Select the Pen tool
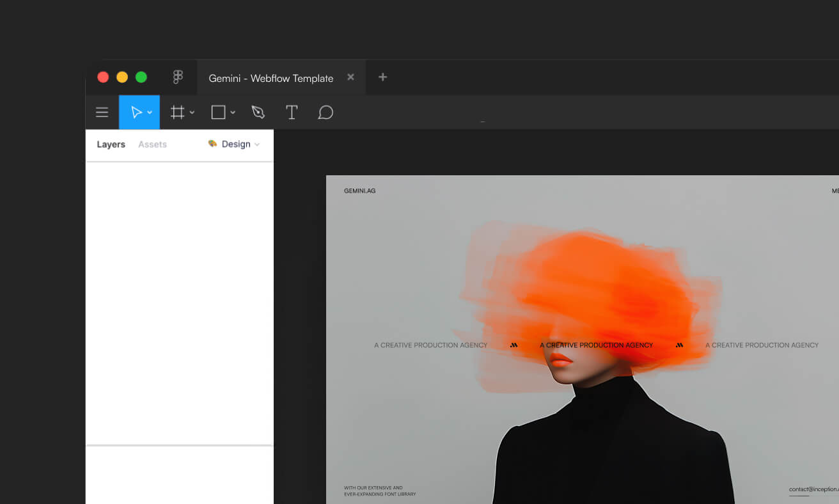This screenshot has height=504, width=839. point(258,113)
